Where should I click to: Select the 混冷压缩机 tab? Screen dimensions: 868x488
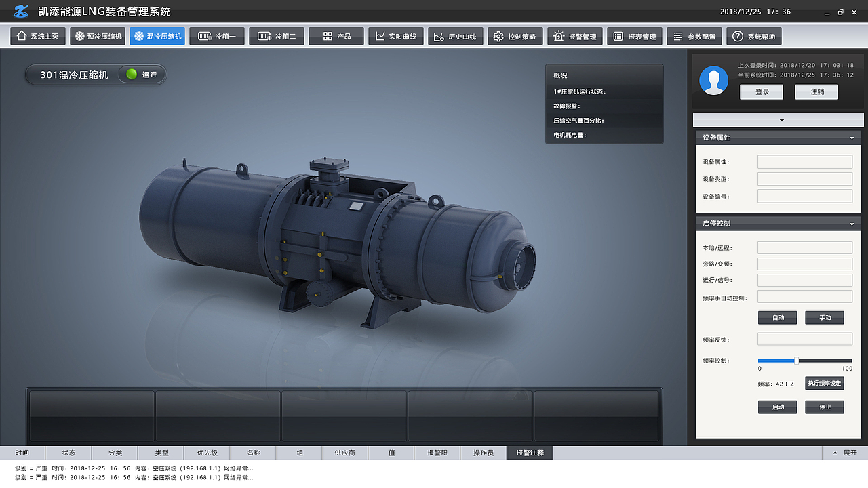(157, 36)
